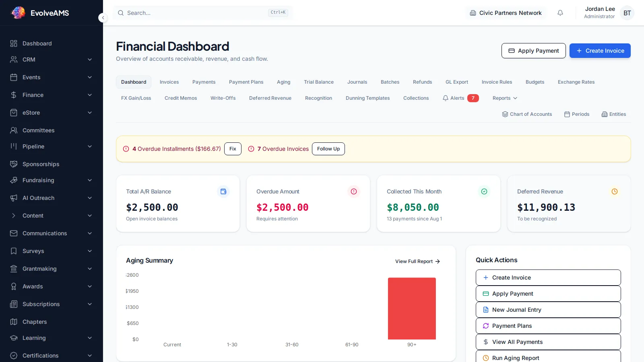
Task: Click the blue Create Invoice button
Action: coord(600,51)
